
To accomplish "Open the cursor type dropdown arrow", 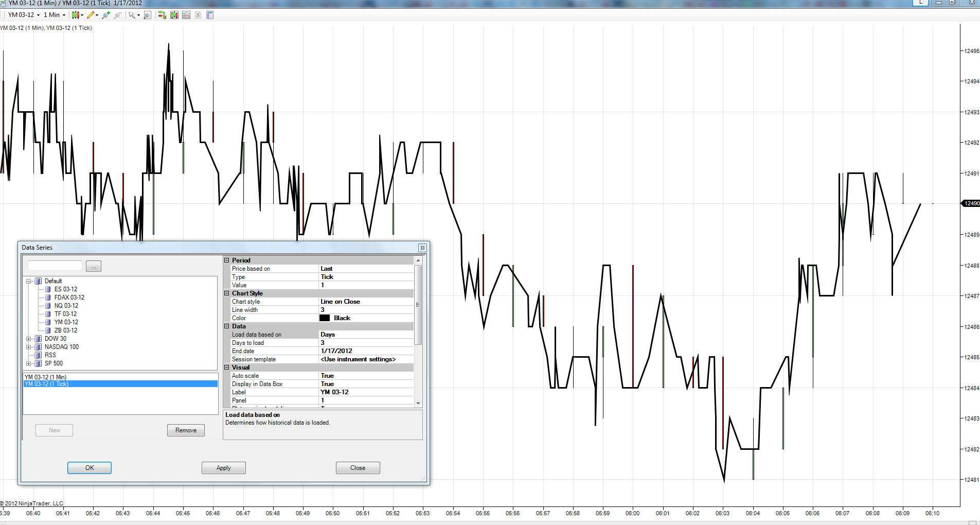I will 138,15.
